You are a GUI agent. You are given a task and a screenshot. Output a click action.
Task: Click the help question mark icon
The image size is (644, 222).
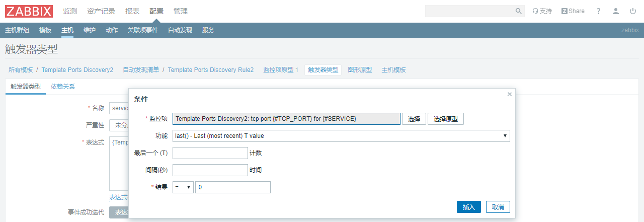pyautogui.click(x=599, y=11)
